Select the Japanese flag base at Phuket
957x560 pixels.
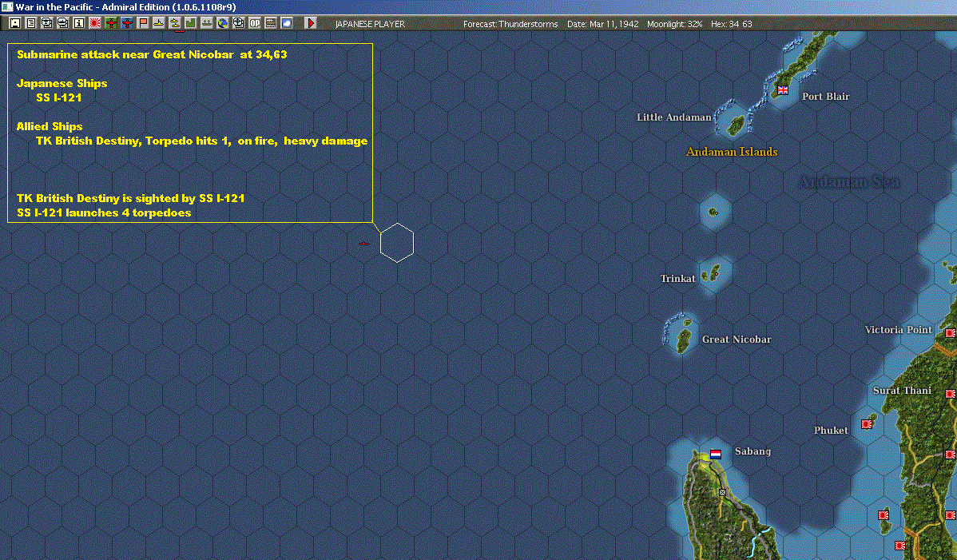pyautogui.click(x=866, y=424)
